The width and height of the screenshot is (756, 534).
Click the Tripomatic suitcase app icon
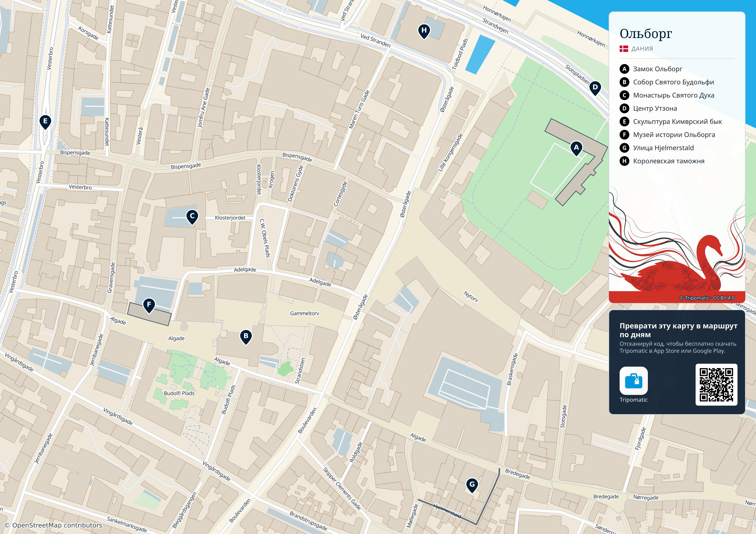click(x=633, y=381)
